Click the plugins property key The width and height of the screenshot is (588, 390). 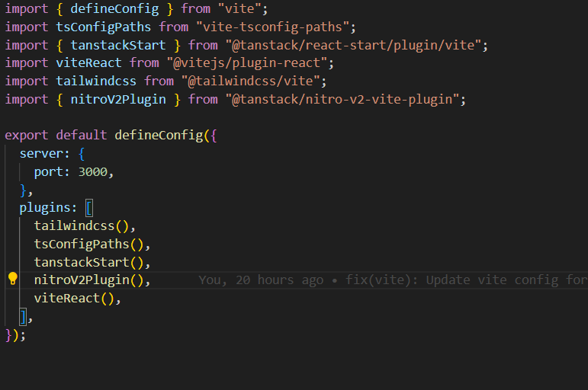coord(45,208)
